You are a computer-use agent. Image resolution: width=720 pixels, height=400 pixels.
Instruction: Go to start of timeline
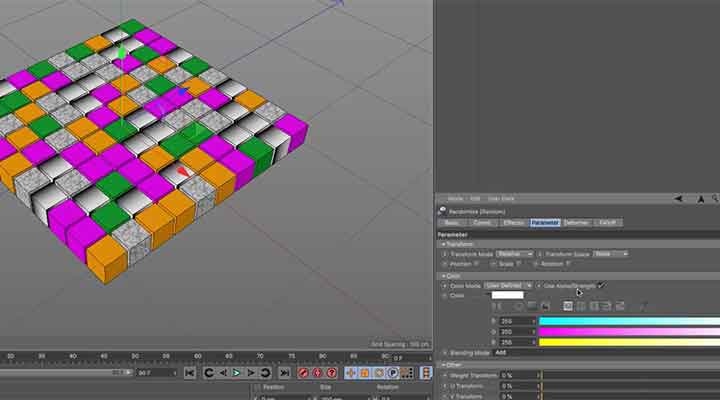[189, 373]
